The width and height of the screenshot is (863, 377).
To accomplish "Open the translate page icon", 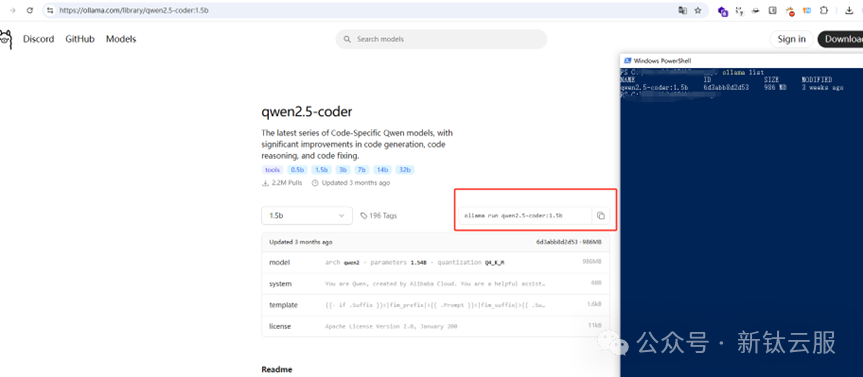I will (682, 10).
